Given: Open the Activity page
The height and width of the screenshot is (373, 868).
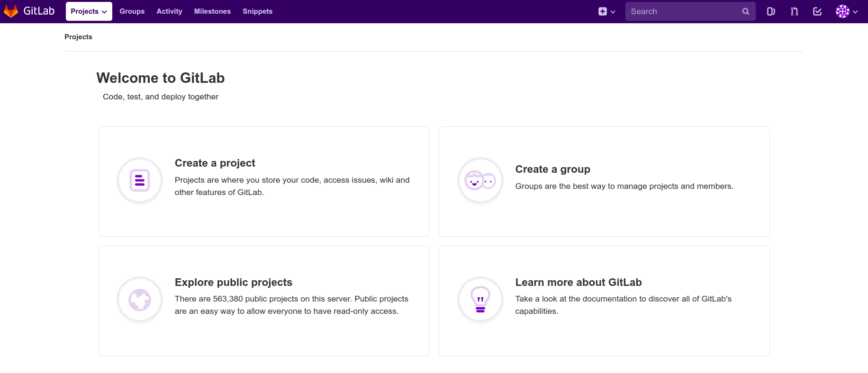Looking at the screenshot, I should [169, 11].
